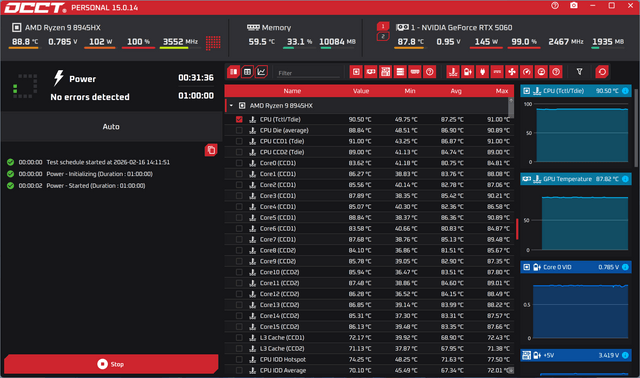The height and width of the screenshot is (378, 640).
Task: Uncheck the CPU (Tctl/Tdie) sensor checkbox
Action: pyautogui.click(x=239, y=119)
